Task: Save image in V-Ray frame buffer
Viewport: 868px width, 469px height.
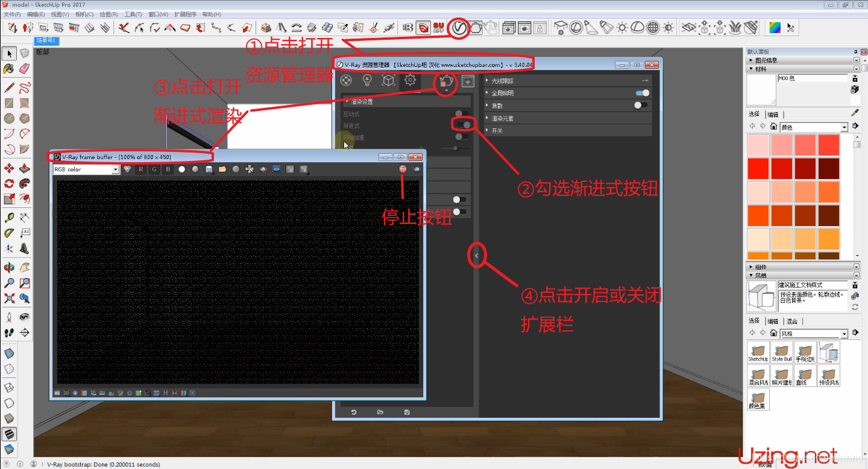Action: coord(209,169)
